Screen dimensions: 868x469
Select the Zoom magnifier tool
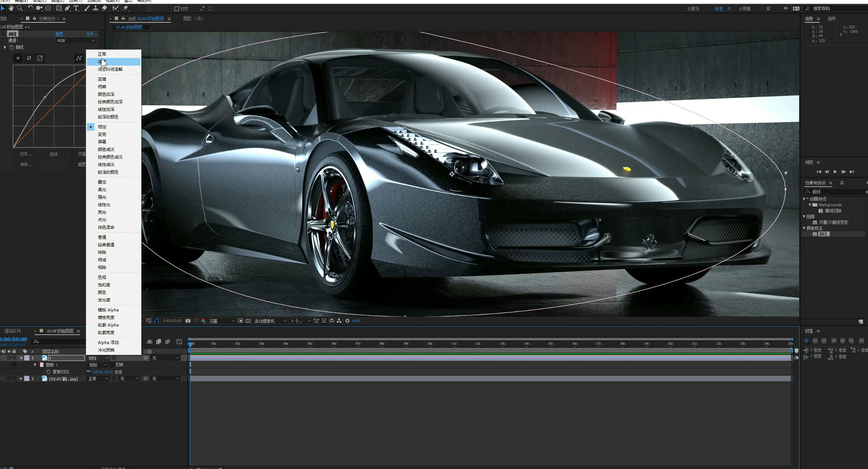tap(20, 8)
